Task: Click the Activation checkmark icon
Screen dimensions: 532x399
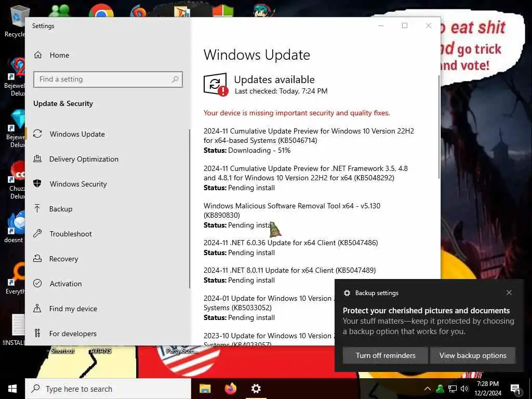Action: click(37, 283)
